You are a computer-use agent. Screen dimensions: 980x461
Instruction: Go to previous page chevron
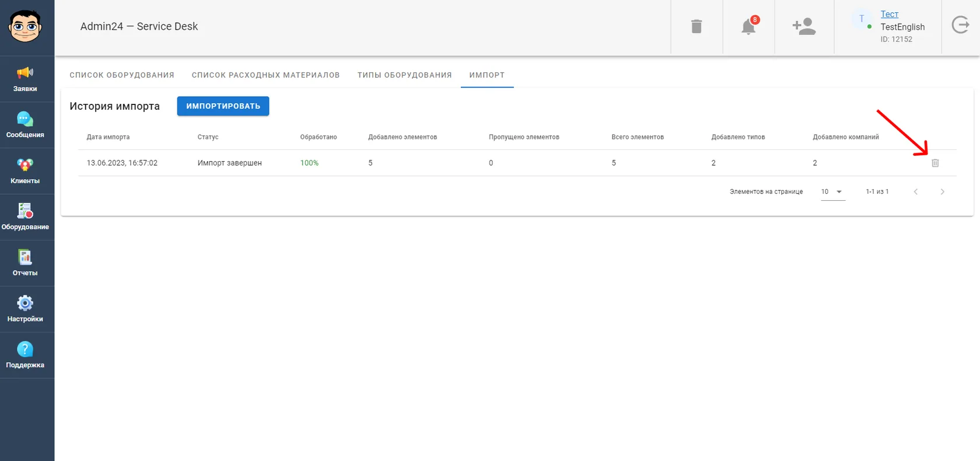(x=916, y=191)
